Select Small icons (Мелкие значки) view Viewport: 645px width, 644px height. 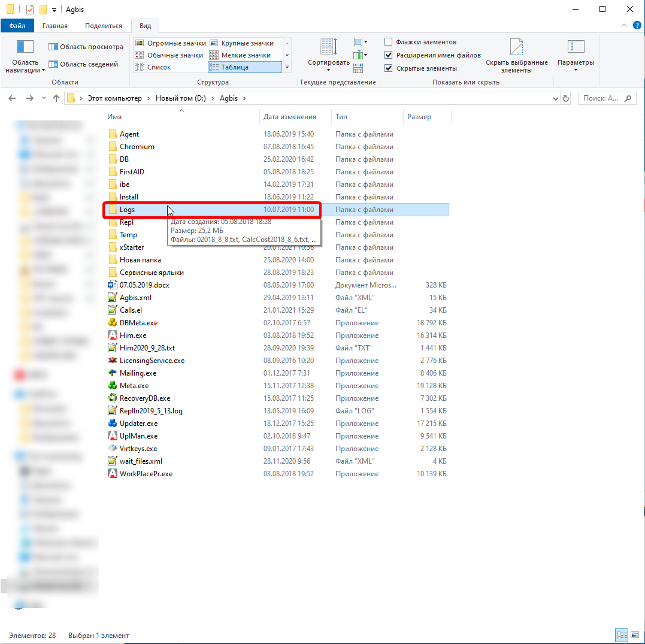coord(240,55)
